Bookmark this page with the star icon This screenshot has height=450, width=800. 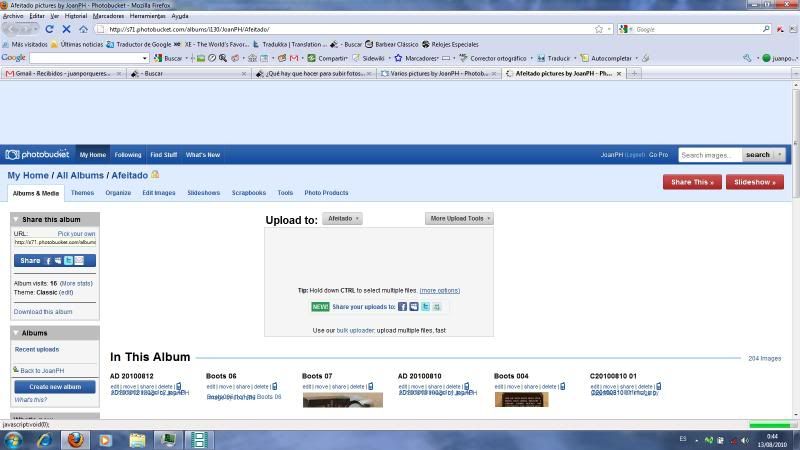point(598,29)
